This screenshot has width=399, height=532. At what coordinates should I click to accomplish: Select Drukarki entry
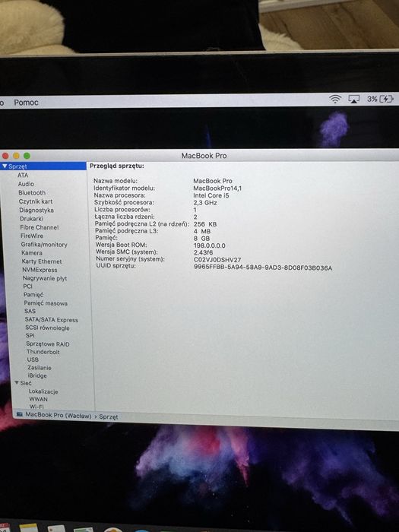point(31,219)
